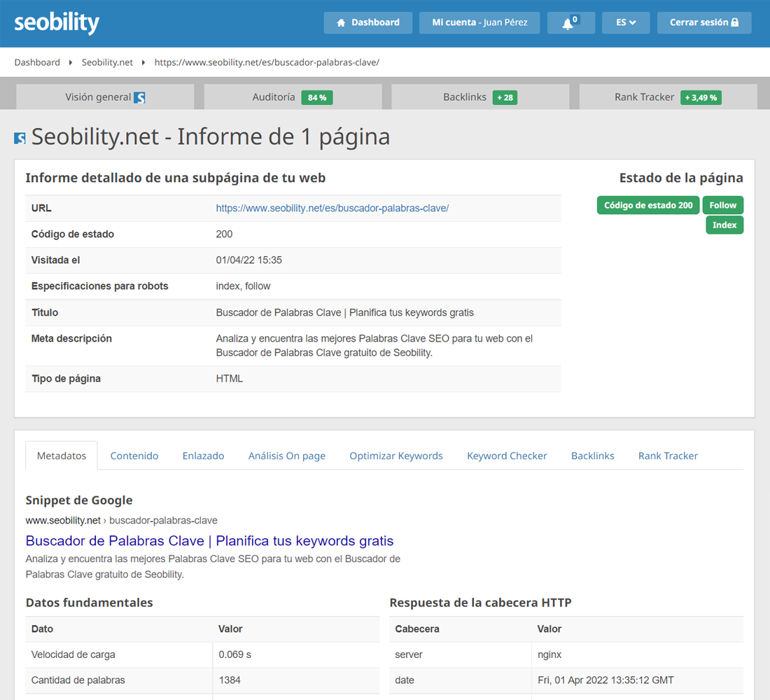The height and width of the screenshot is (700, 770).
Task: Click the Respuesta de la cabecera HTTP heading
Action: [480, 602]
